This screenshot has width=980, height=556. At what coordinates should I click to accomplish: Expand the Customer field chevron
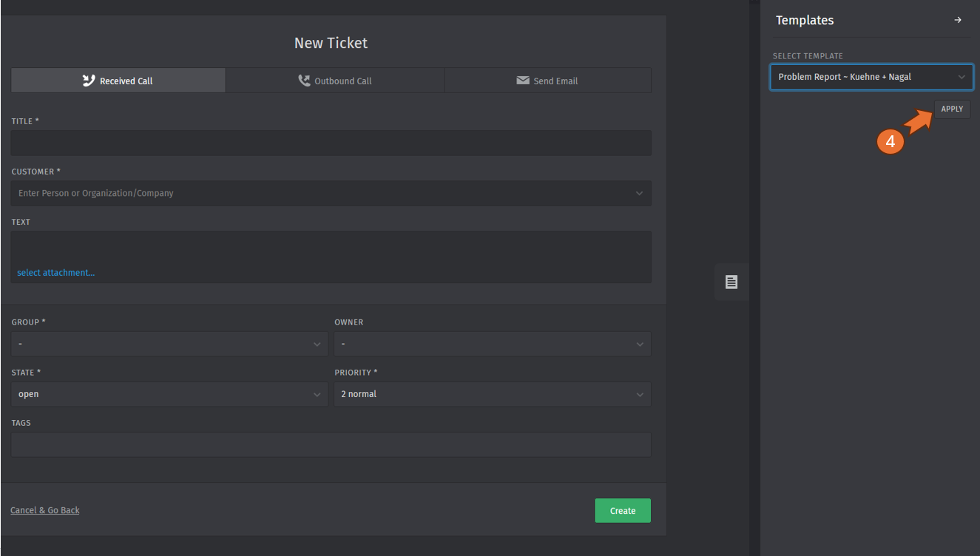(639, 194)
